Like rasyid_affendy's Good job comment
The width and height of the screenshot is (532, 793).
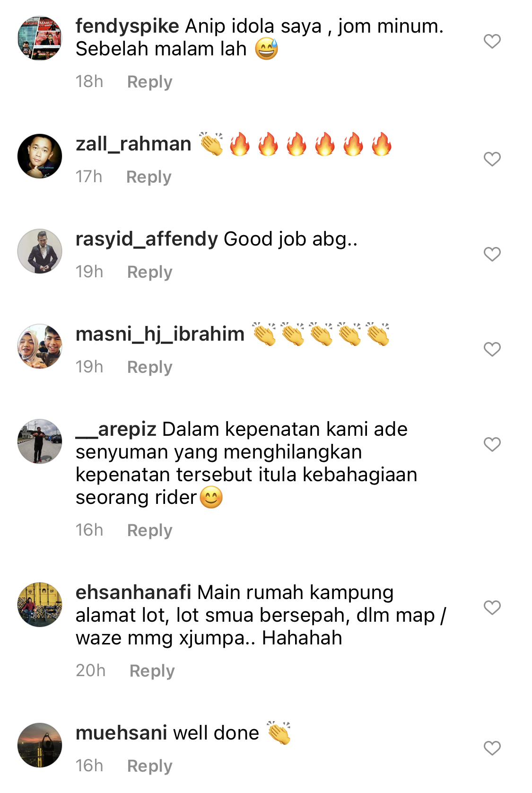pyautogui.click(x=492, y=254)
